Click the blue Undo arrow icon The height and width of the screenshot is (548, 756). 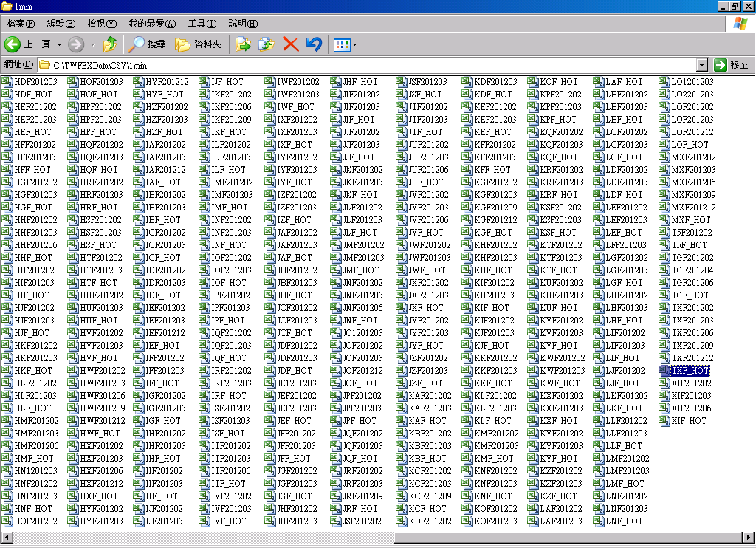tap(314, 44)
